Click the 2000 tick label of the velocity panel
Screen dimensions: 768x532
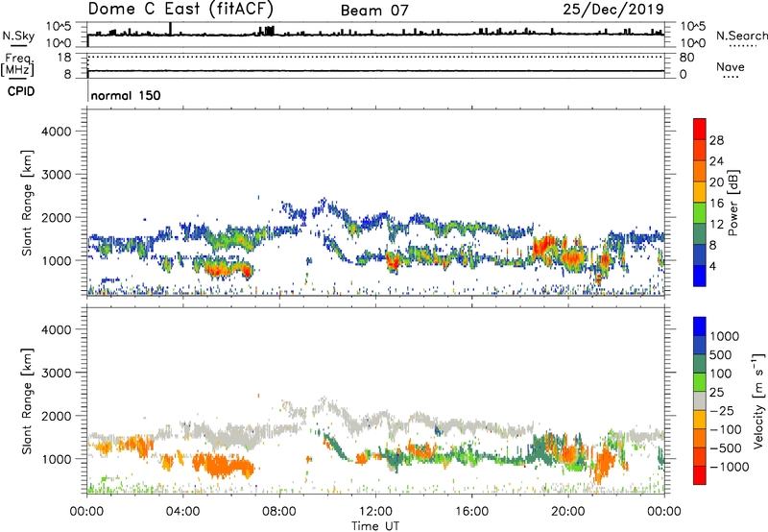(57, 416)
